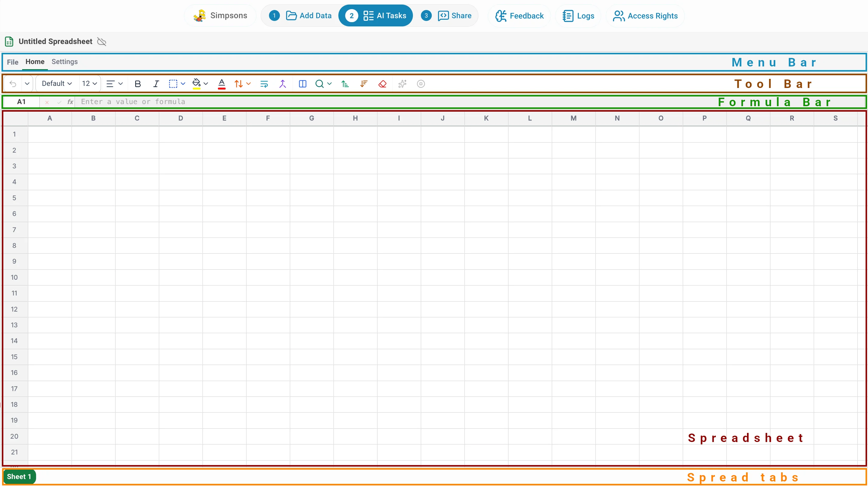Pick the fill color paint bucket
868x486 pixels.
click(x=196, y=84)
